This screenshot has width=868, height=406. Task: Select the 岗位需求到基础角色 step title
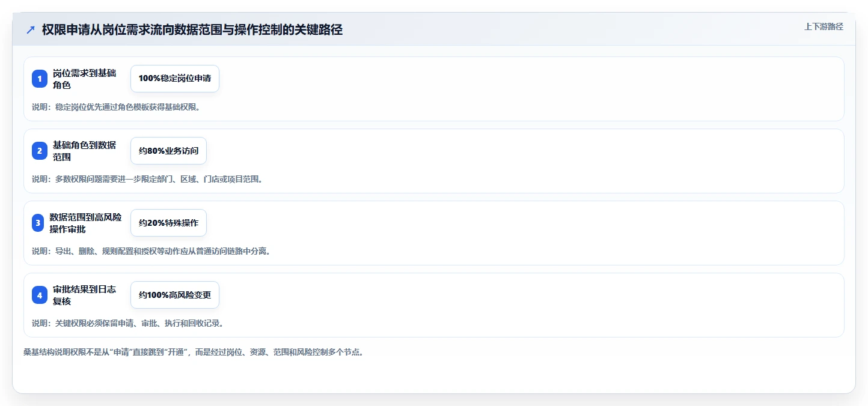click(85, 79)
